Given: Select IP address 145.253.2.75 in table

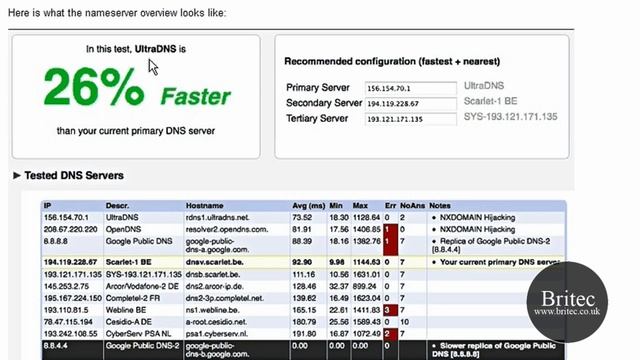Looking at the screenshot, I should [66, 287].
